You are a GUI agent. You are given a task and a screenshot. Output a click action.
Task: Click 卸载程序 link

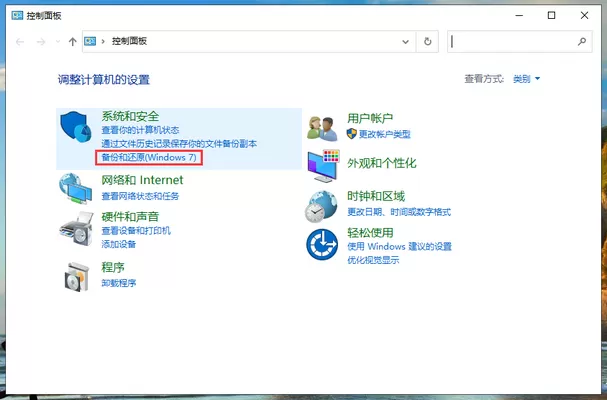tap(118, 283)
